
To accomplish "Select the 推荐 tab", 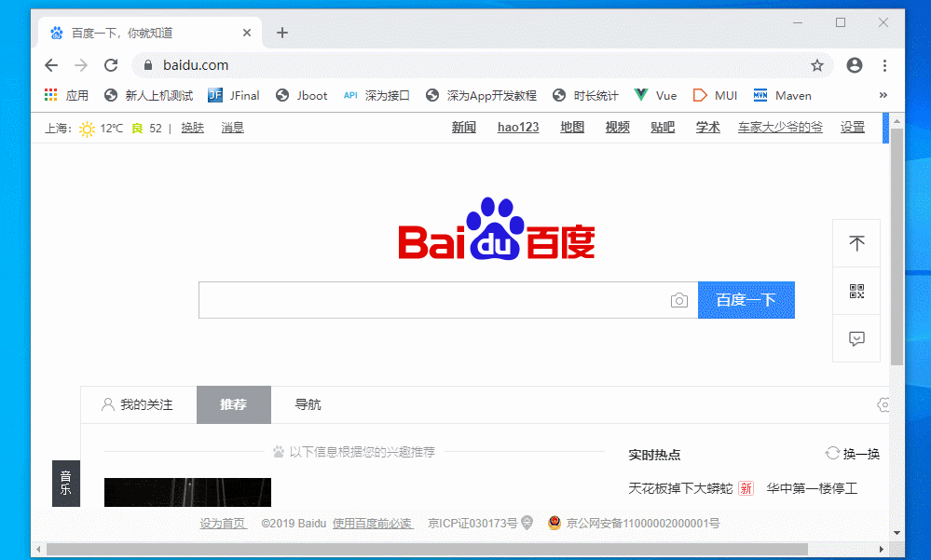I will point(234,404).
